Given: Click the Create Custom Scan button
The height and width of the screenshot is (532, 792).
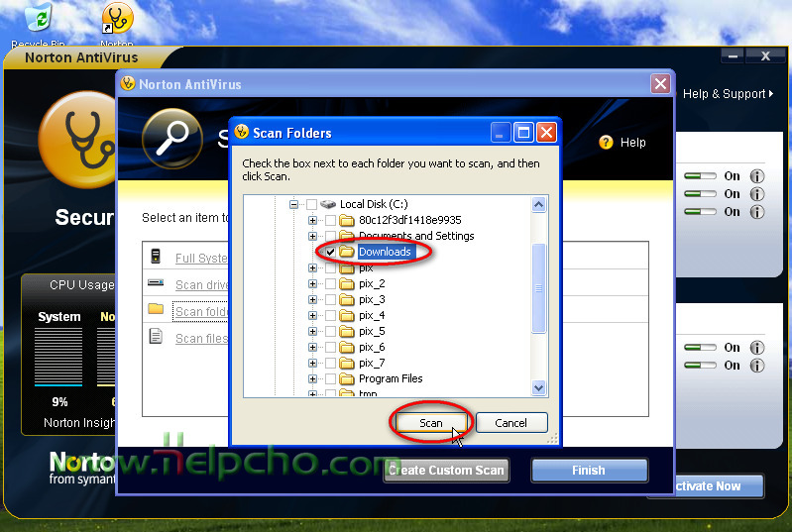Looking at the screenshot, I should click(x=446, y=471).
